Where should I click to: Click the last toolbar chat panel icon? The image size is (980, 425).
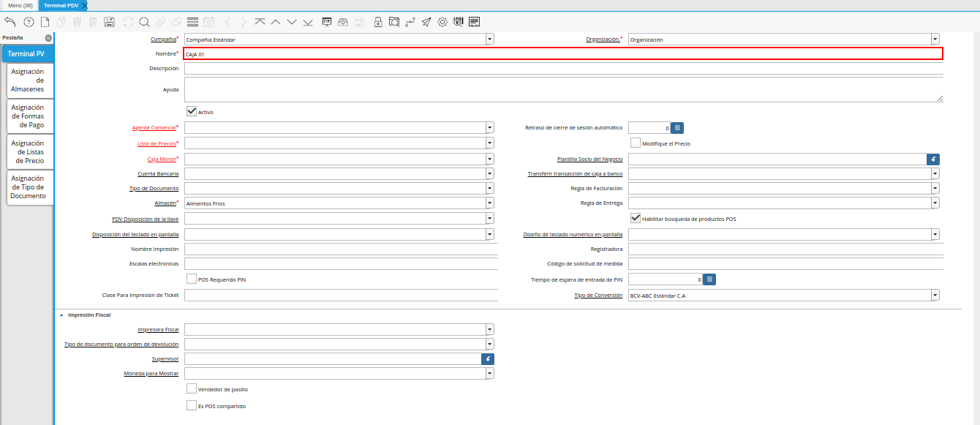[x=475, y=22]
